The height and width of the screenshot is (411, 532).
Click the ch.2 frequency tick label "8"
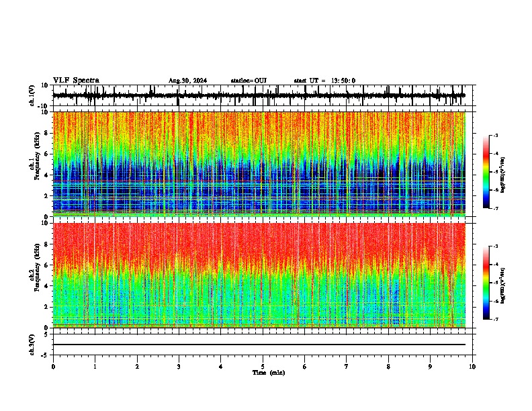click(46, 244)
